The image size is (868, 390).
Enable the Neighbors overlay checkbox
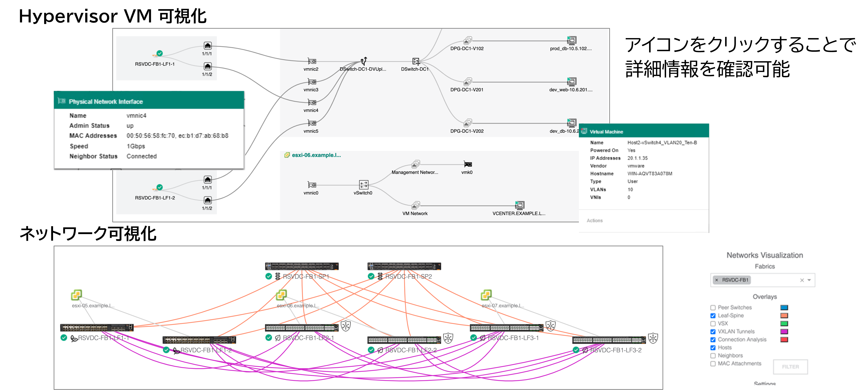[x=713, y=355]
